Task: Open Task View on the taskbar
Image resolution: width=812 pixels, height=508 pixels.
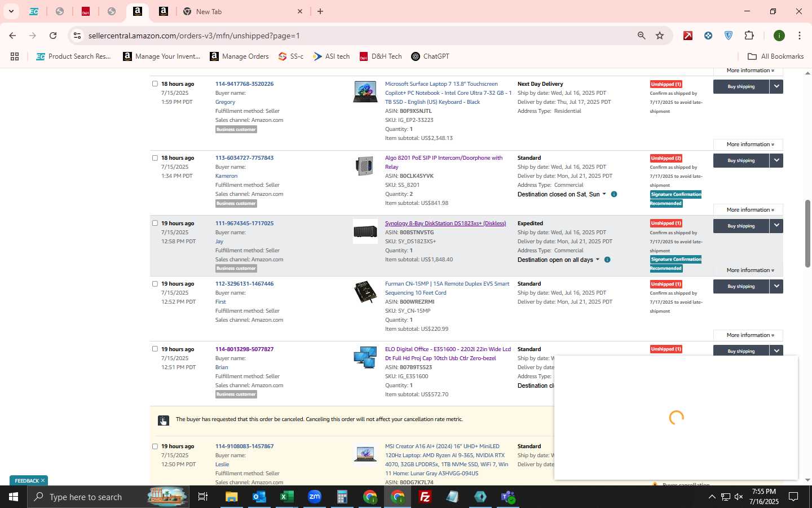Action: click(x=203, y=497)
